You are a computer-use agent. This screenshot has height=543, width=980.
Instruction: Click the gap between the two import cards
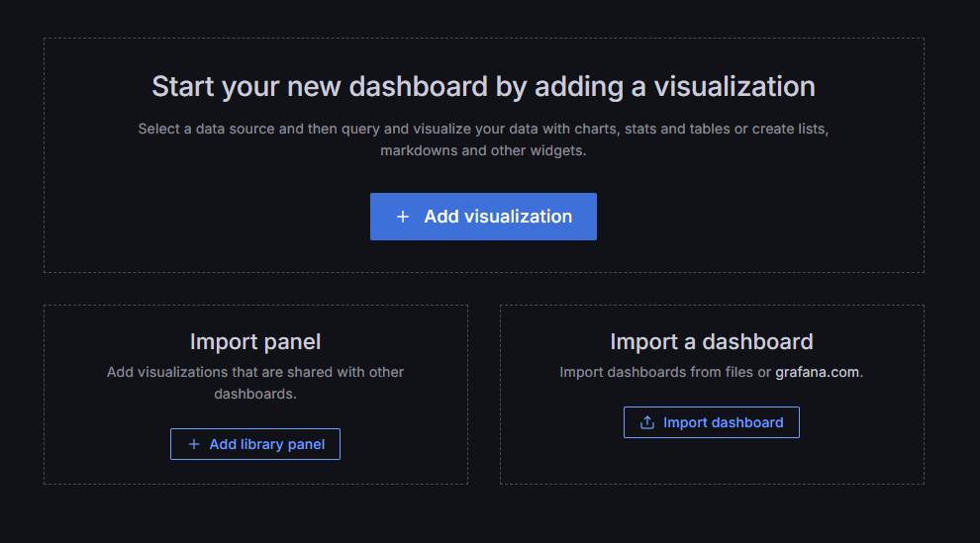[484, 395]
